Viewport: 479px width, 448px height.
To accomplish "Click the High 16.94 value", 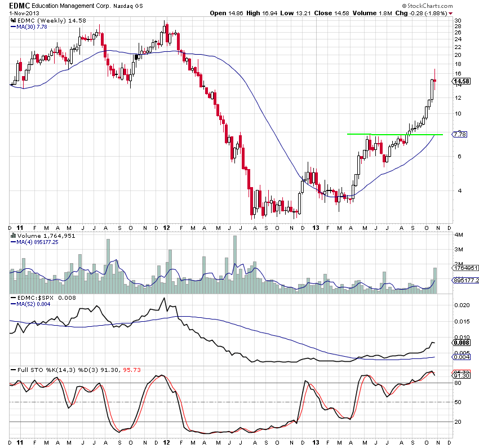I will click(x=262, y=13).
